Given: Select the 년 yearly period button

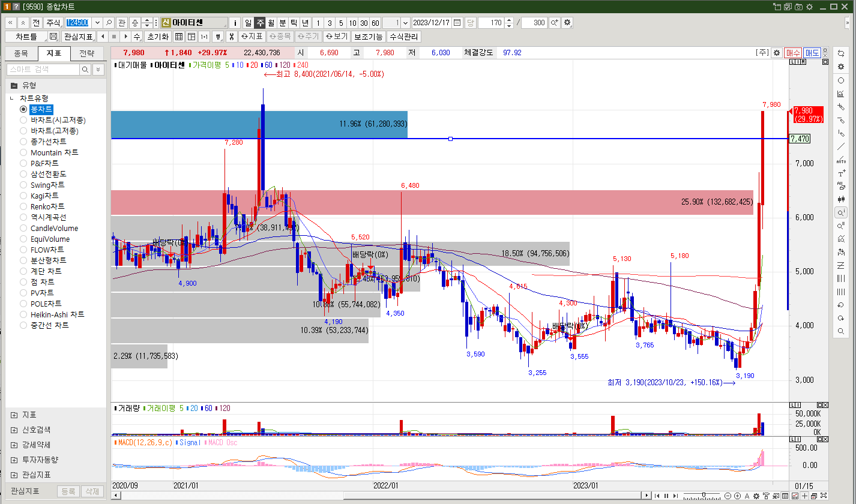Looking at the screenshot, I should (x=305, y=23).
